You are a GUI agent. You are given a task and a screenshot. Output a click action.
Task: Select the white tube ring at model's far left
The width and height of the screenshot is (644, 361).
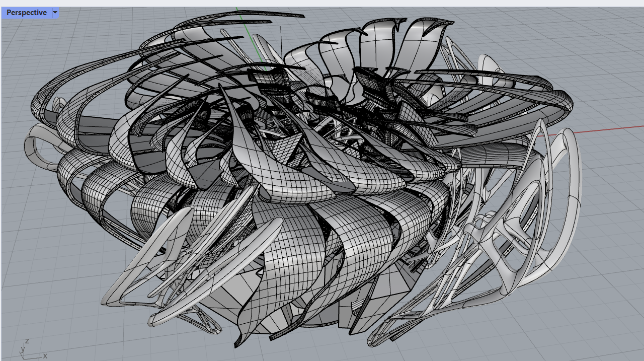click(x=34, y=146)
